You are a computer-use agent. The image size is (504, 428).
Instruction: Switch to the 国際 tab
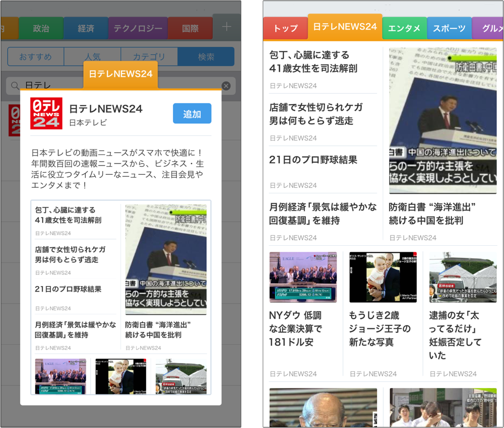pos(191,29)
